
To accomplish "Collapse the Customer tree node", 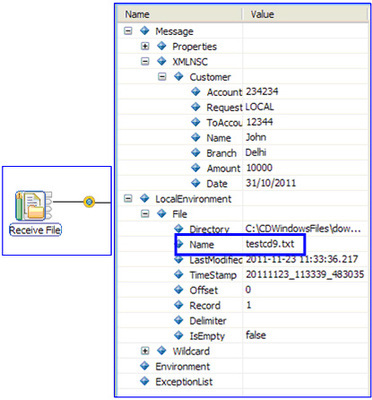I will tap(162, 77).
